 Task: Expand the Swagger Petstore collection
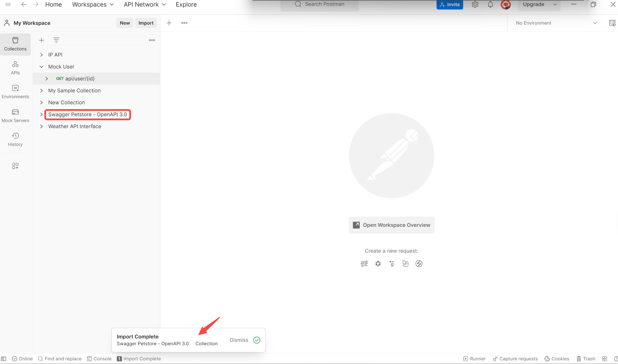point(41,115)
